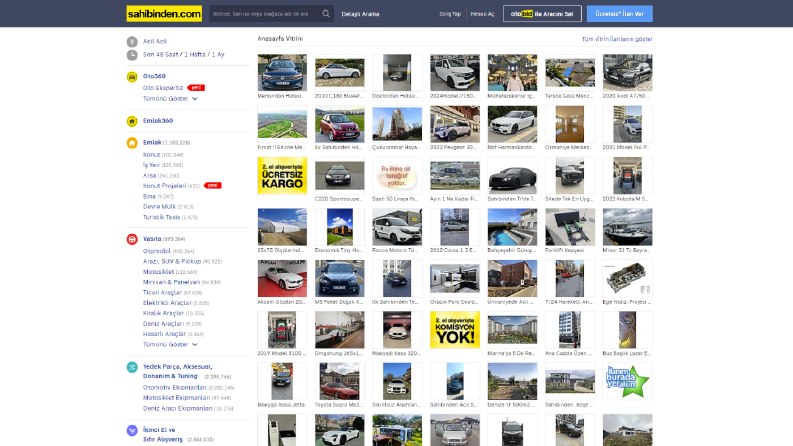Click the red Vasıta category icon
The width and height of the screenshot is (793, 446).
[132, 239]
